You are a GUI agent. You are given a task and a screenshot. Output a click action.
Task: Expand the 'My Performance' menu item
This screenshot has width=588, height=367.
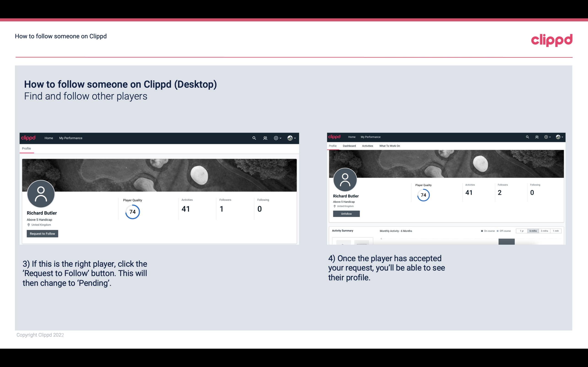(70, 138)
